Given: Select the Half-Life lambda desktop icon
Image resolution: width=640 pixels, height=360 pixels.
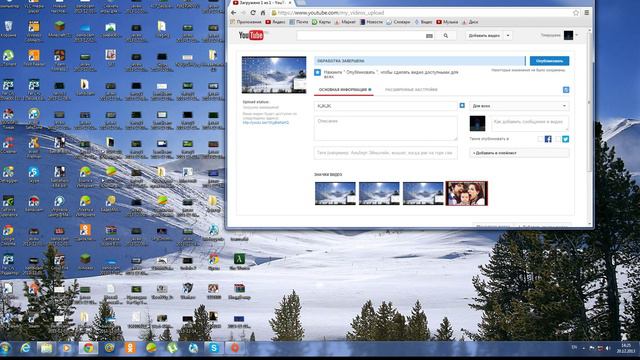Looking at the screenshot, I should pyautogui.click(x=239, y=261).
